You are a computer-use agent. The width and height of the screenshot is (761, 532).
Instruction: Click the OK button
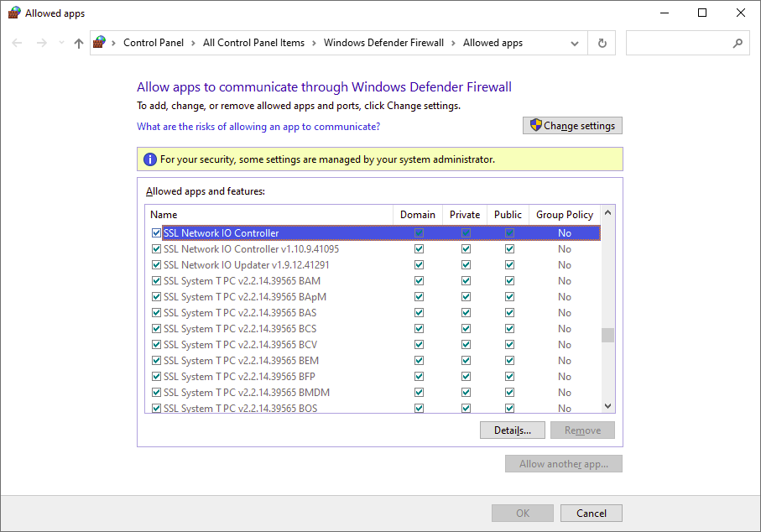[523, 513]
